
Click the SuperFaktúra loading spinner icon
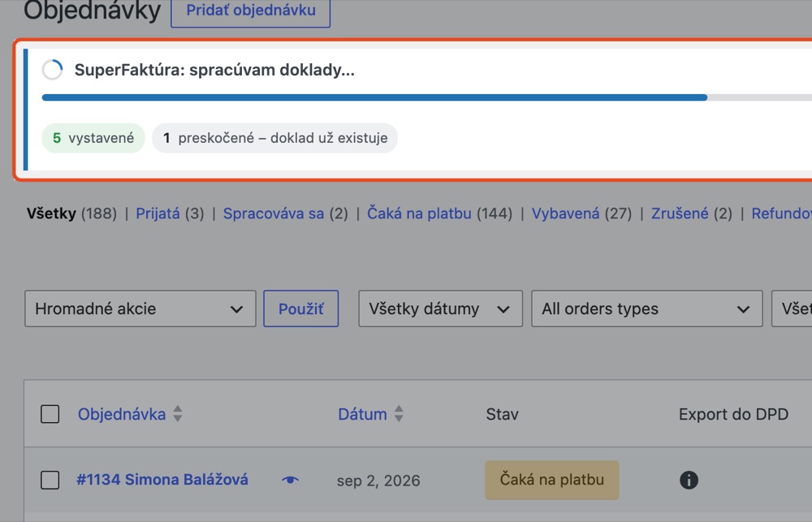(x=52, y=69)
